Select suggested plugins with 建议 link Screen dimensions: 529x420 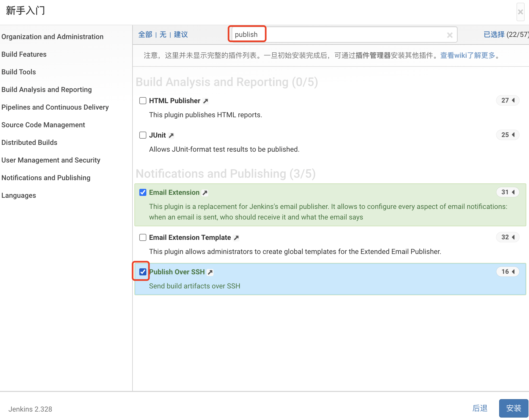181,34
